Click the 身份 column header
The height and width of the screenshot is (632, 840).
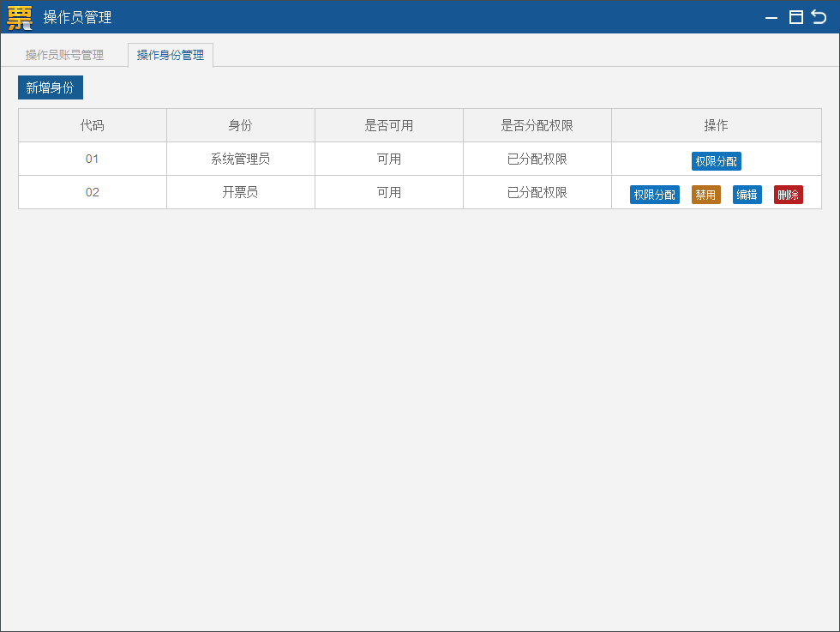coord(241,125)
